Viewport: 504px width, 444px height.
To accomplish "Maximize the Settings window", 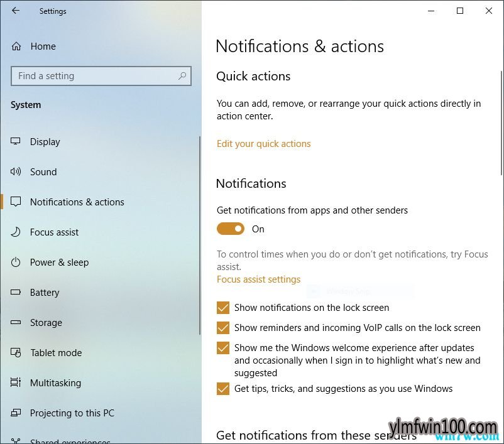I will click(460, 11).
